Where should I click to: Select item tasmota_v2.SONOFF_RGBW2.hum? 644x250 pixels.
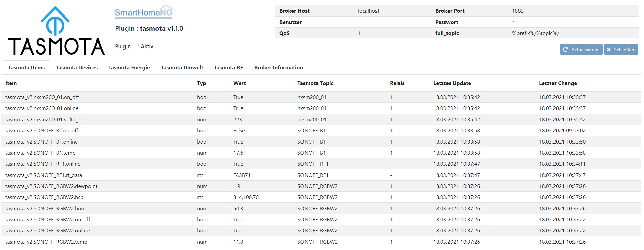(45, 209)
